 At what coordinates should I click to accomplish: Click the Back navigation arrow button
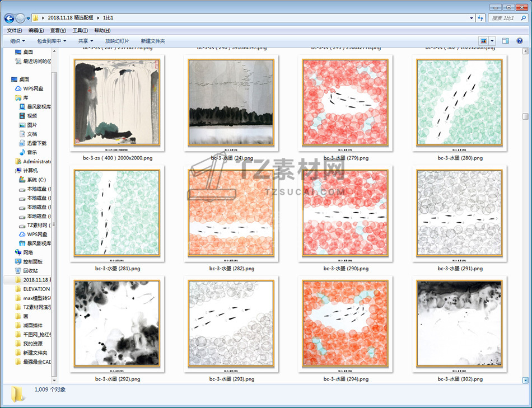click(9, 18)
